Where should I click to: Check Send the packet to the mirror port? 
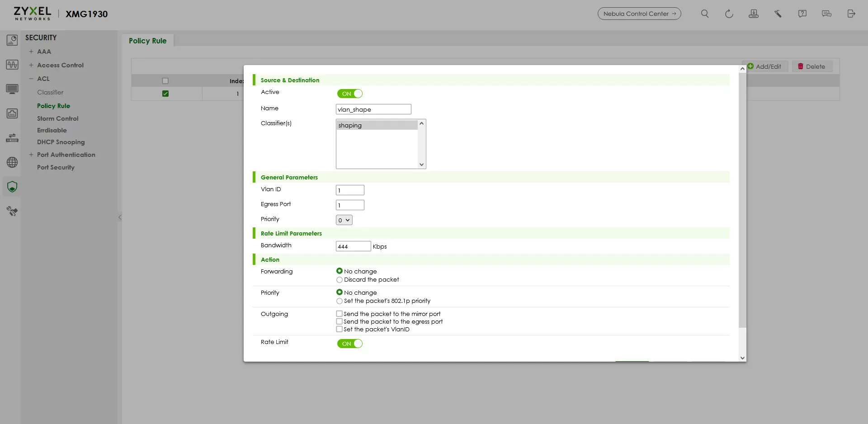coord(339,313)
